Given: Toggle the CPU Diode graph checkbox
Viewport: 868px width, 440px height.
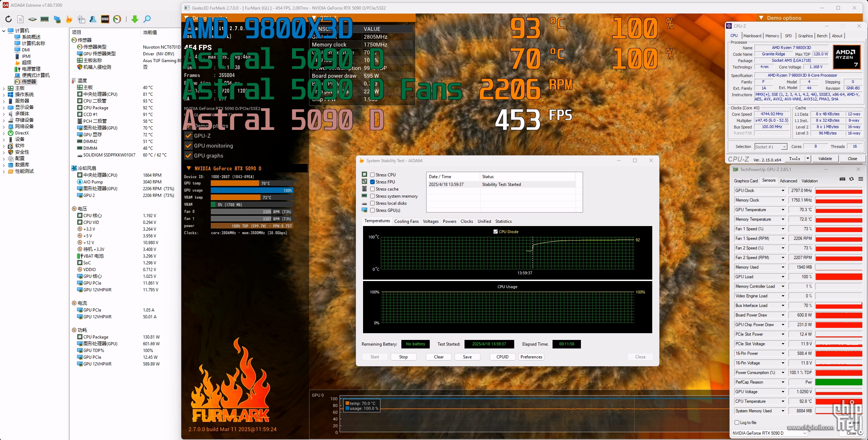Looking at the screenshot, I should [495, 231].
